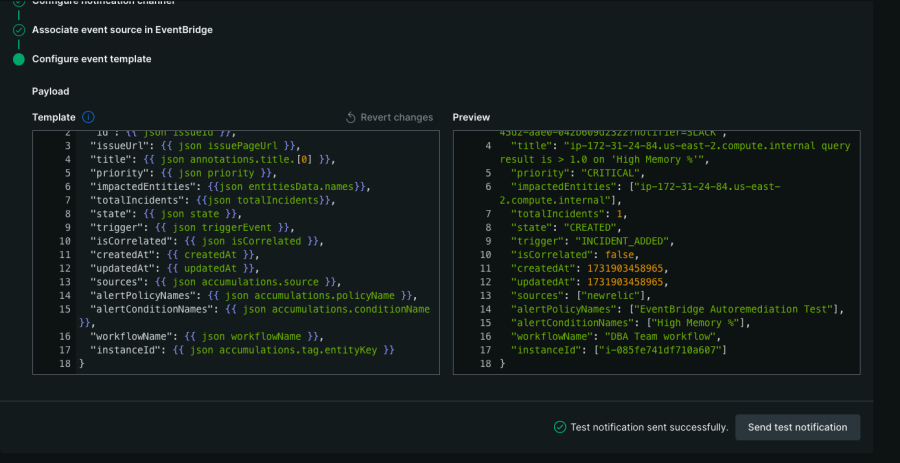Click the checkmark beside Configure notification channel
Image resolution: width=900 pixels, height=463 pixels.
(19, 3)
